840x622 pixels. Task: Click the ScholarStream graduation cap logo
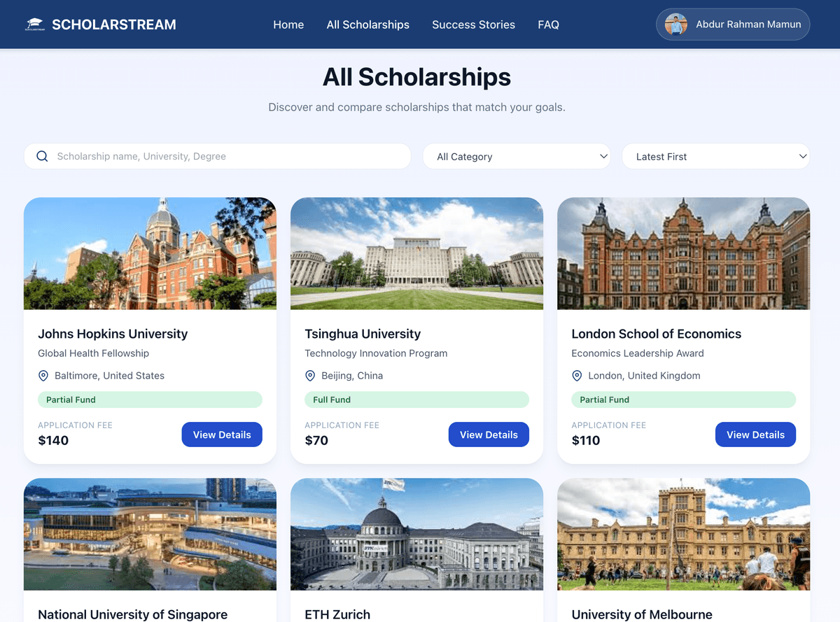(x=34, y=24)
